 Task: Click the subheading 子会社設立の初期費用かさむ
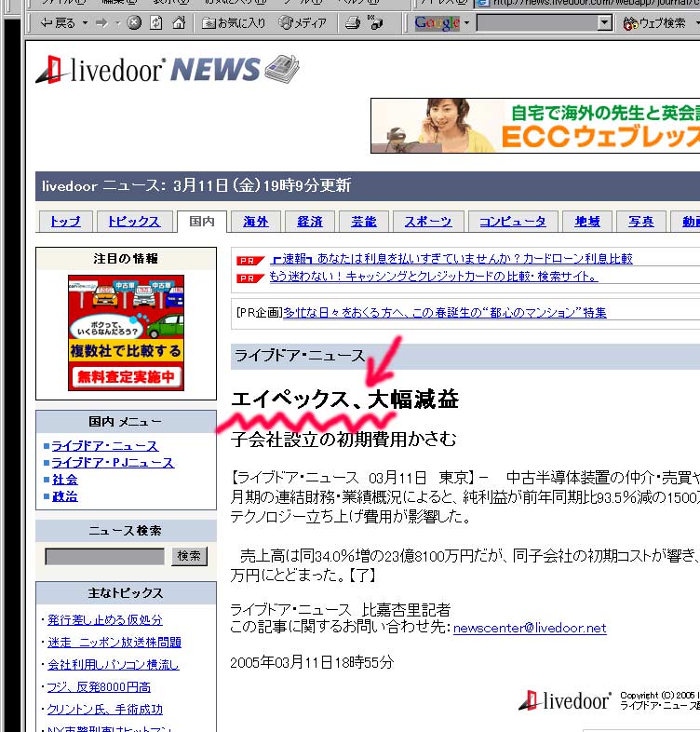click(343, 439)
